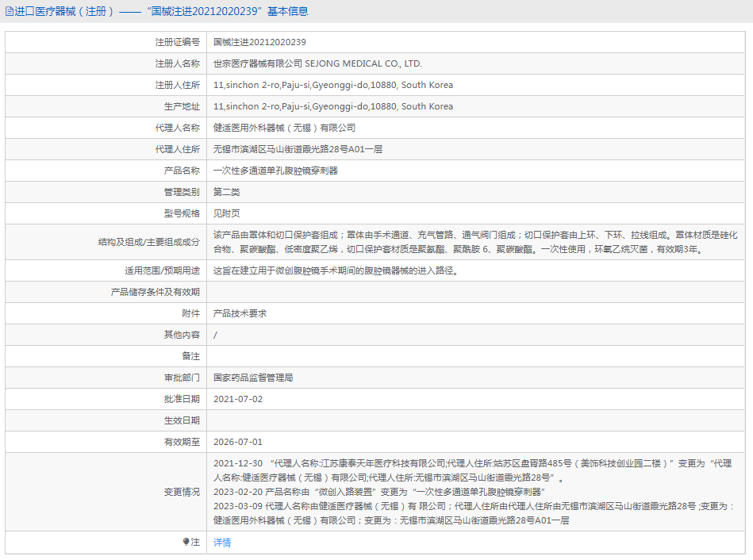Click the 审批部门 label

click(182, 378)
